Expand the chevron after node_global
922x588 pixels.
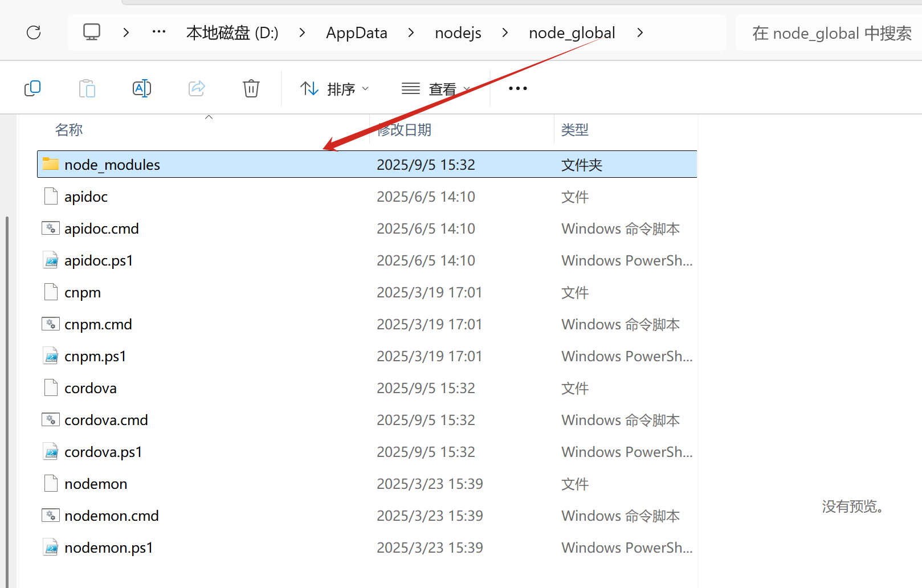tap(640, 33)
